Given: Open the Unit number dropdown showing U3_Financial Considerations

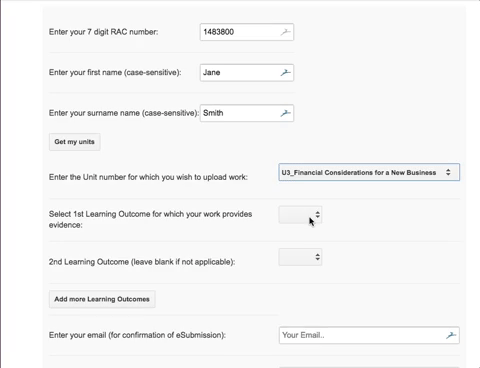Looking at the screenshot, I should (369, 172).
